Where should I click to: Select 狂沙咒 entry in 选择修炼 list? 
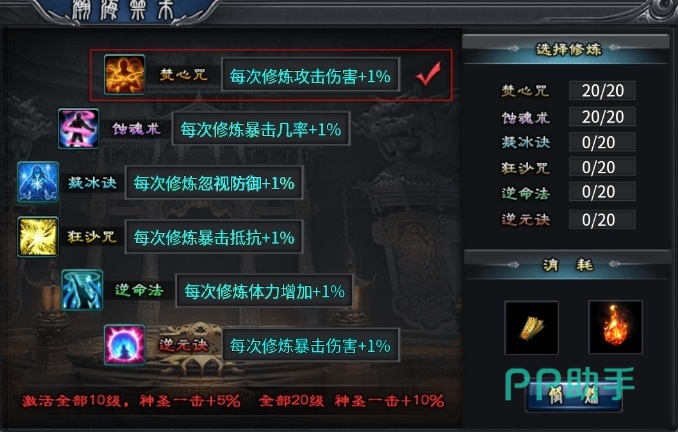(x=525, y=167)
